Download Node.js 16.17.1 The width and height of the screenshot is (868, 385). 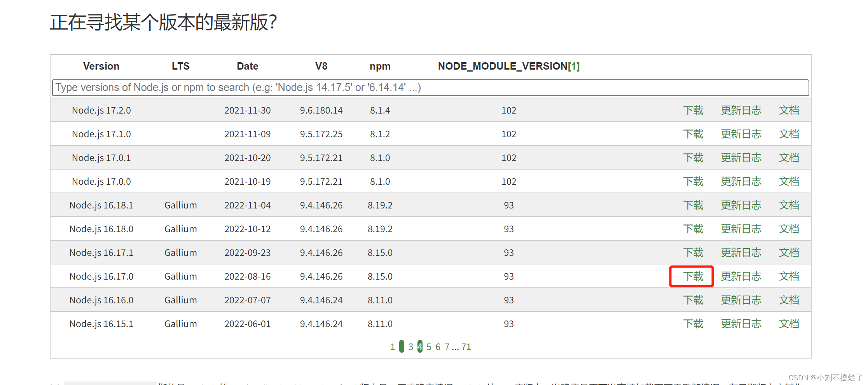coord(693,253)
